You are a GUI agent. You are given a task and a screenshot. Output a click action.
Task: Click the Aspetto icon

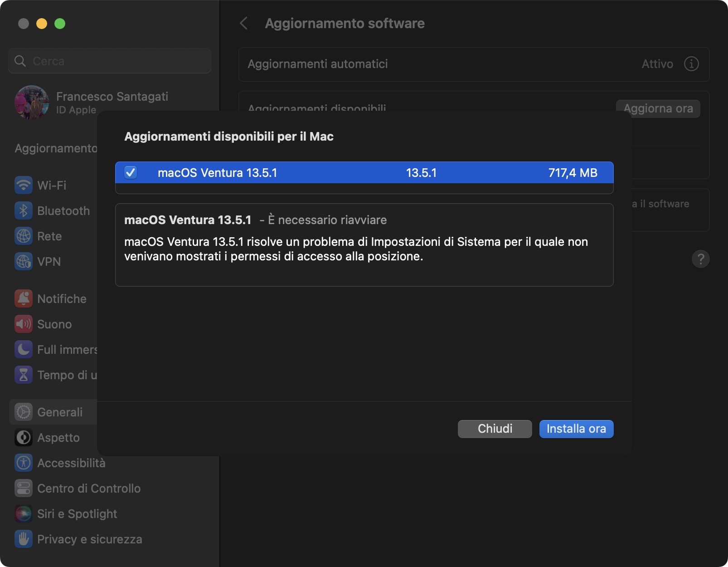pyautogui.click(x=24, y=437)
